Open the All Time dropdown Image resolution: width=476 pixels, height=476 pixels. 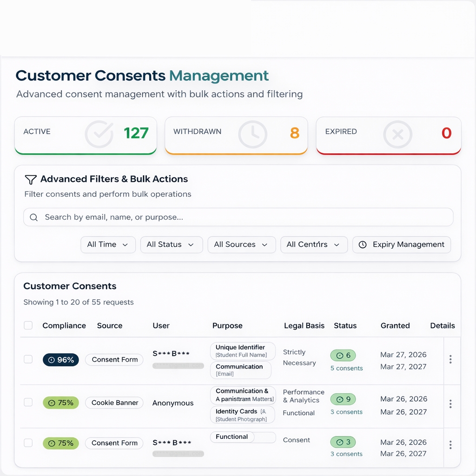pos(108,245)
